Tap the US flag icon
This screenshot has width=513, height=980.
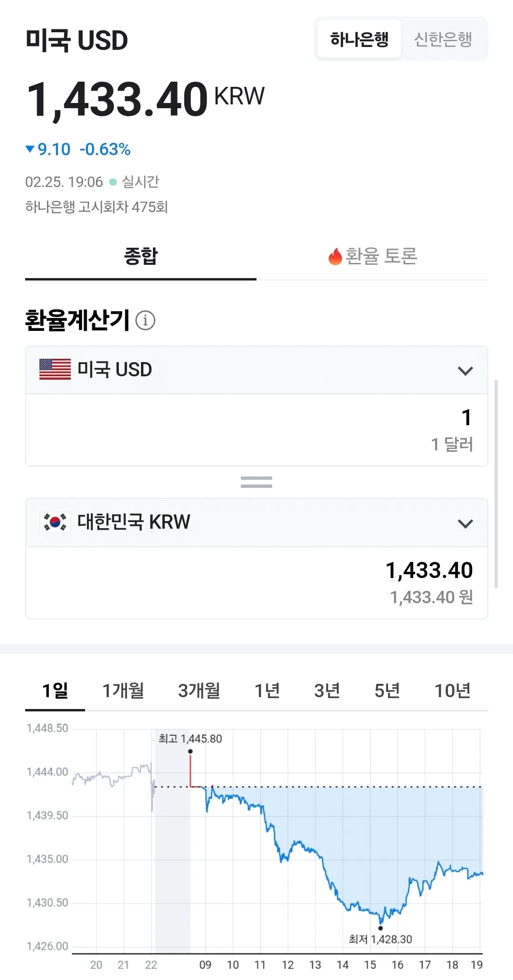[55, 369]
